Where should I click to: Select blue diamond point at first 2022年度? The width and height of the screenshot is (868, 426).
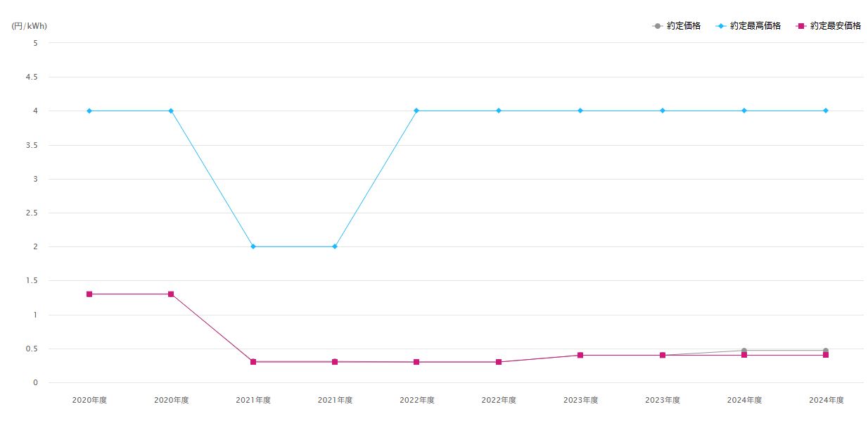click(416, 111)
